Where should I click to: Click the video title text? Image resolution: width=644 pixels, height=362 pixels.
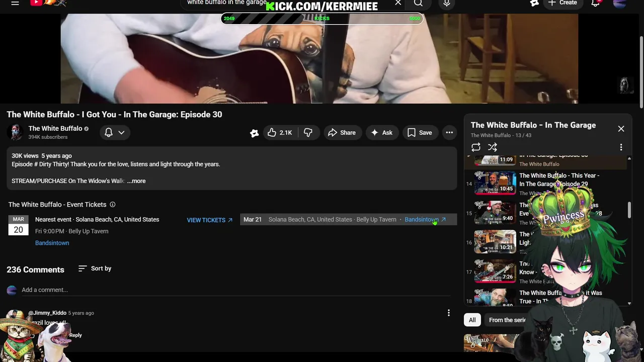(114, 115)
